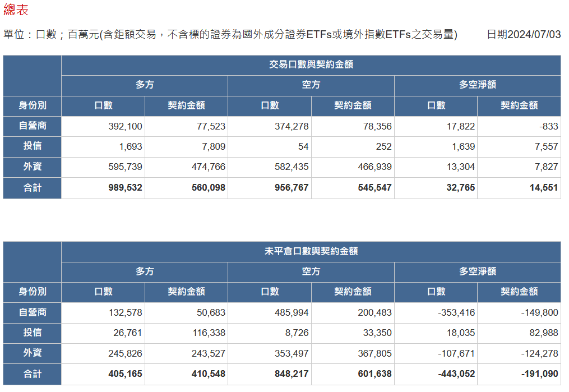Click 多空淨額 header in the 交易口數 table
The image size is (569, 392).
[x=478, y=85]
